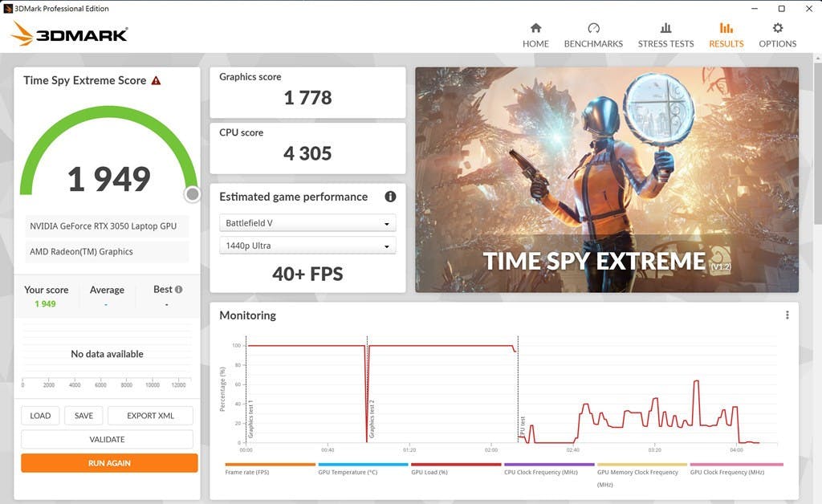The image size is (822, 504).
Task: Go to Benchmarks via gauge icon
Action: (x=593, y=28)
